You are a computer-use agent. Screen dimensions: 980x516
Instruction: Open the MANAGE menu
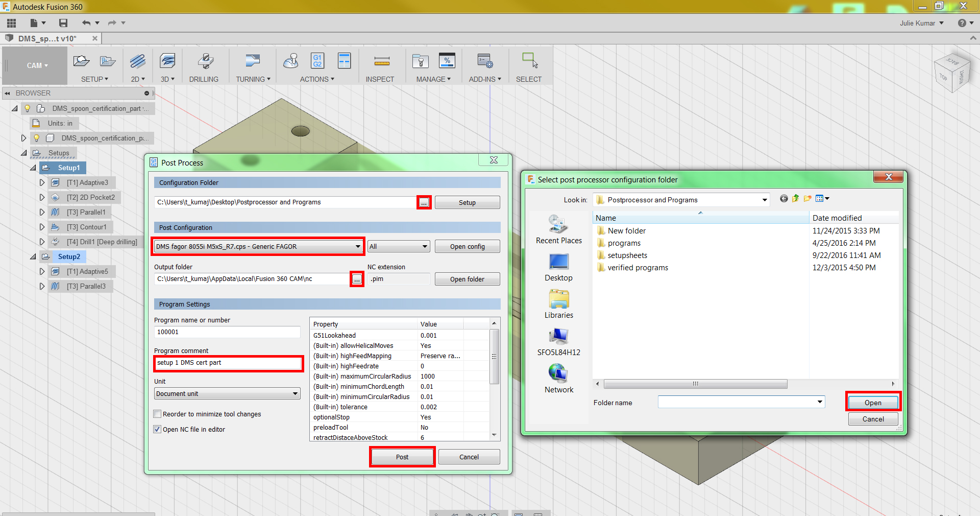(433, 79)
